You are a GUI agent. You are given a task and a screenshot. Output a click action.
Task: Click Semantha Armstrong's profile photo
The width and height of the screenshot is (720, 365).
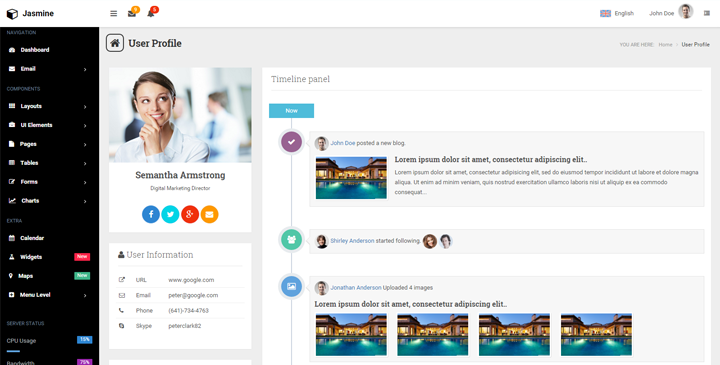180,115
